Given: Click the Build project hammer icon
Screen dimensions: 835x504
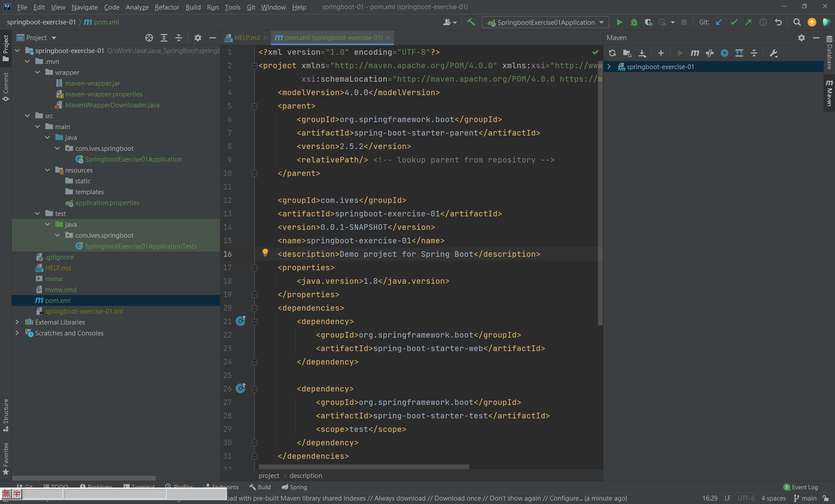Looking at the screenshot, I should (471, 22).
